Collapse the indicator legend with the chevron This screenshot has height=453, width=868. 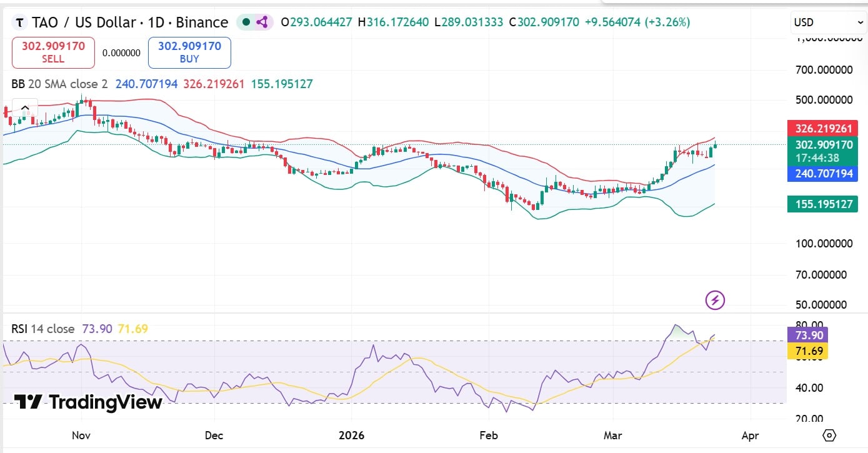(x=25, y=108)
